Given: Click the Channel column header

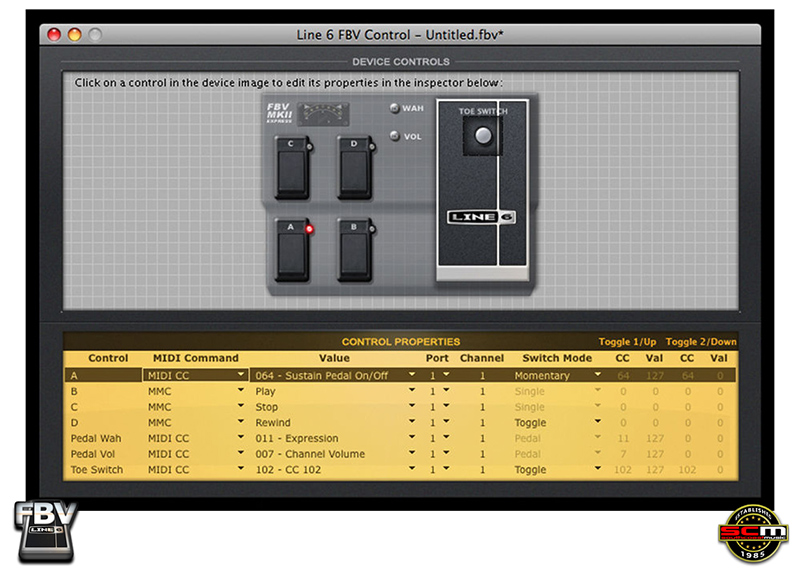Looking at the screenshot, I should [x=482, y=358].
